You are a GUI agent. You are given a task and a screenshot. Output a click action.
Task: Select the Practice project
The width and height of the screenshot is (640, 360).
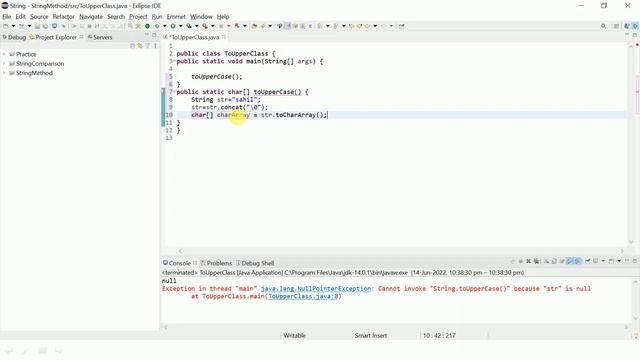(26, 54)
